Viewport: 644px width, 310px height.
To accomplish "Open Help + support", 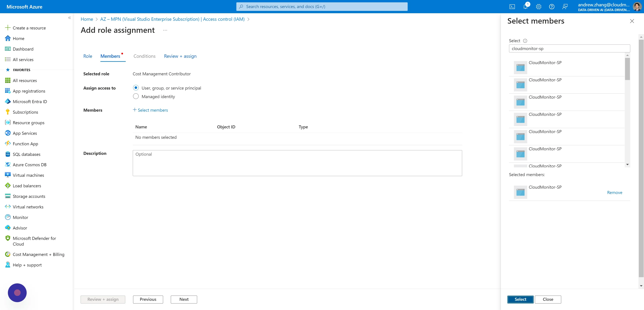I will pyautogui.click(x=27, y=265).
